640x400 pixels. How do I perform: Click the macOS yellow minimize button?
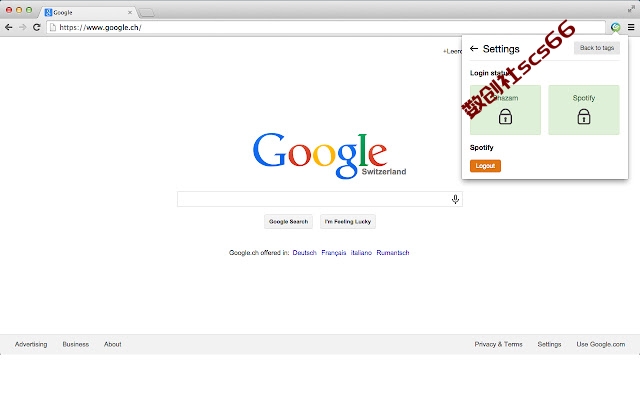[x=19, y=9]
